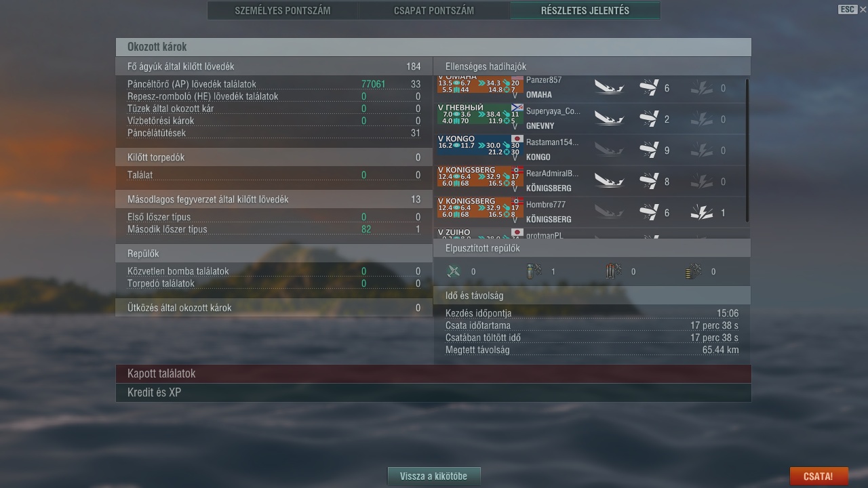Click the sunk-ship icon in RearAdmiralB Königsberg row
Screen dimensions: 868x488
pos(609,181)
